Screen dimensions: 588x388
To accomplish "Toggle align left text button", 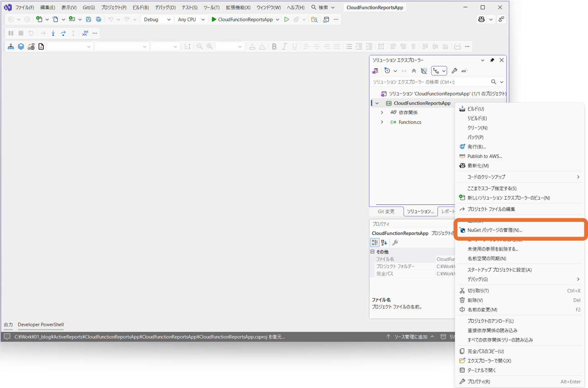I will point(306,47).
